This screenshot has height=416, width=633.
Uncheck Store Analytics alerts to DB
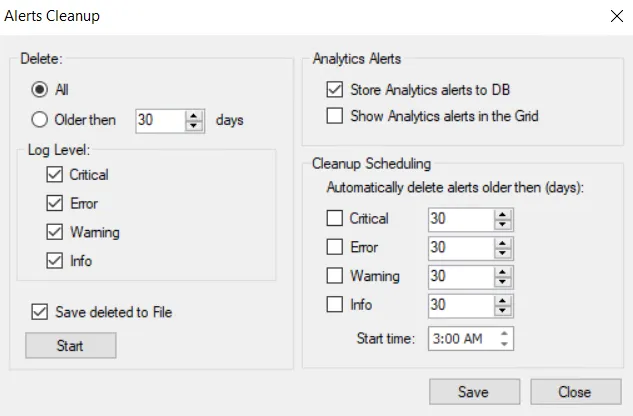click(x=335, y=89)
